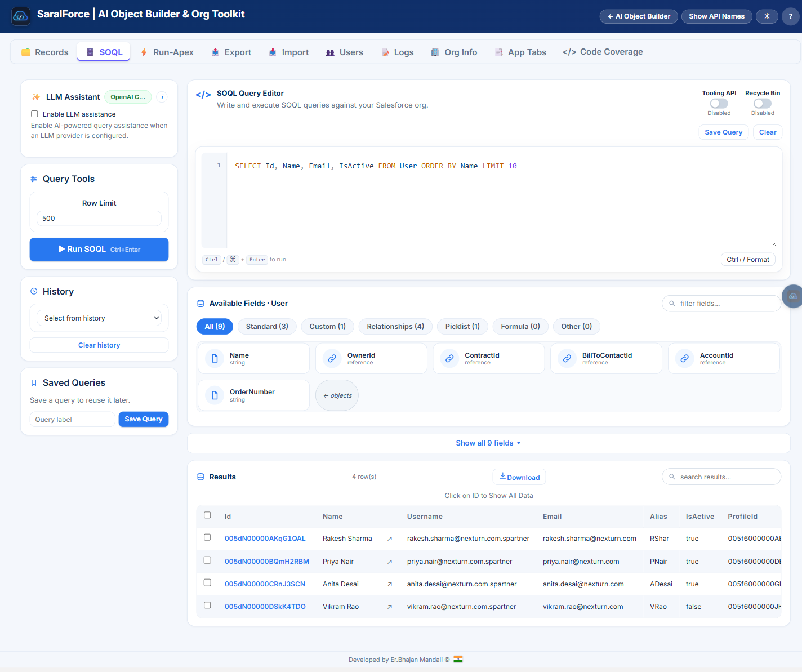The height and width of the screenshot is (672, 802).
Task: Click Clear history button
Action: coord(99,345)
